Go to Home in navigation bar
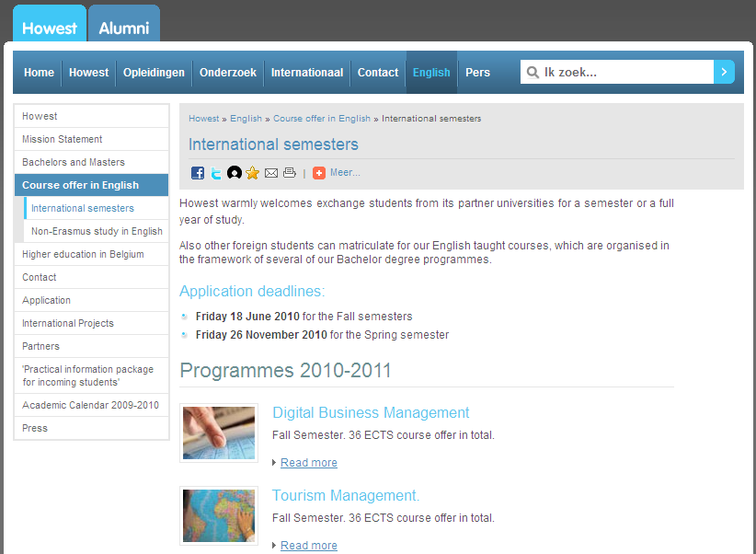The image size is (756, 554). click(39, 73)
